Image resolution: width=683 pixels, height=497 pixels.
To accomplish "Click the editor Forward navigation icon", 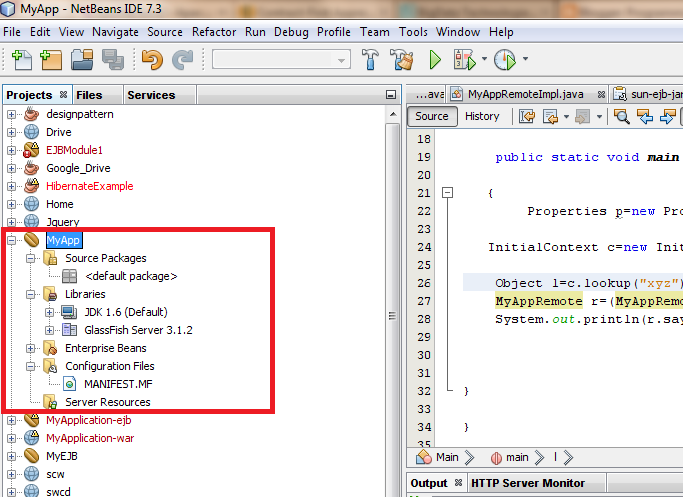I will [583, 117].
